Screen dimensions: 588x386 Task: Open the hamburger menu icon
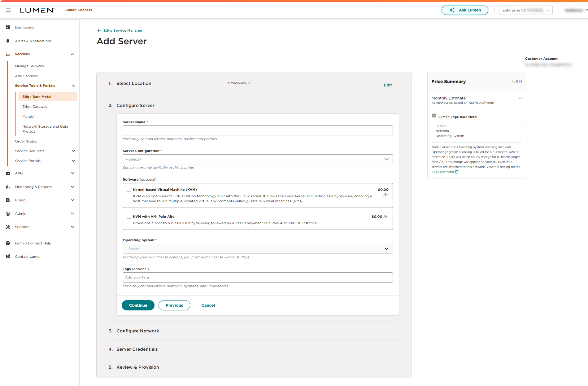(x=8, y=10)
